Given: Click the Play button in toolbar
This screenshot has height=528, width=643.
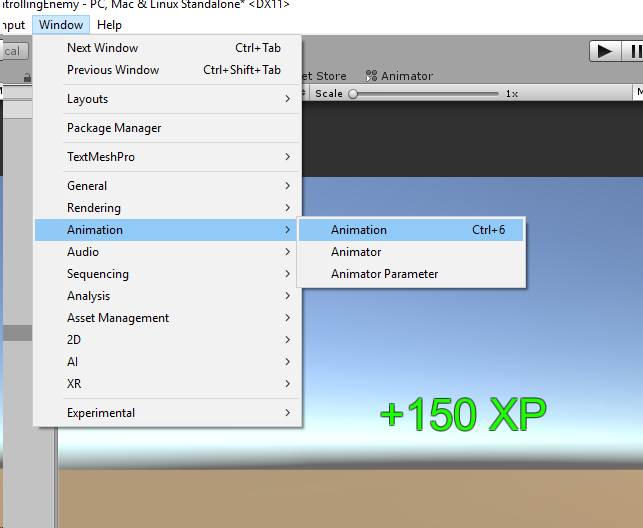Looking at the screenshot, I should click(605, 51).
